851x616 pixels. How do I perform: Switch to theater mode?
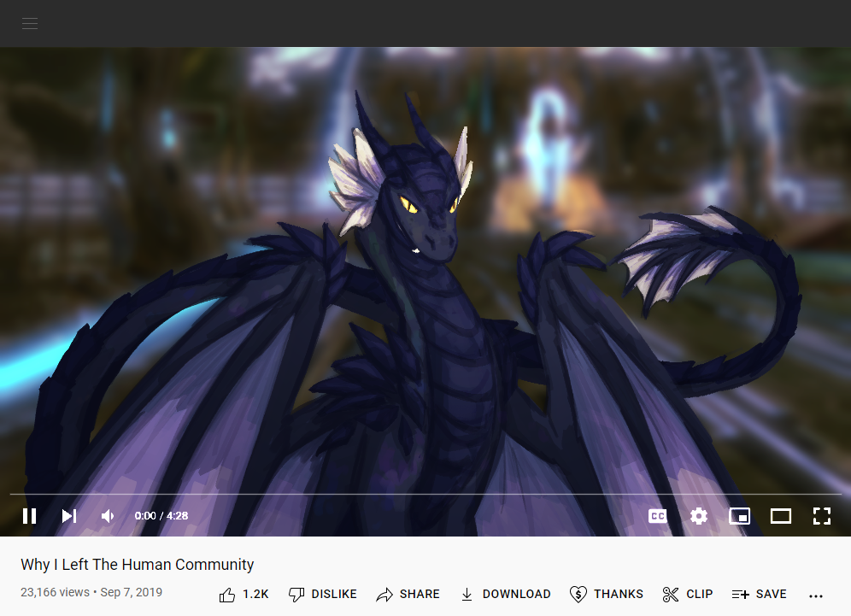tap(780, 516)
